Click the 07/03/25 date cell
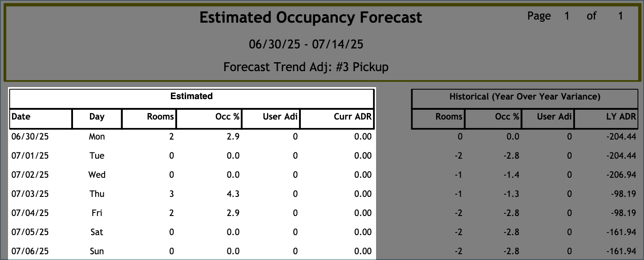644x260 pixels. coord(30,194)
